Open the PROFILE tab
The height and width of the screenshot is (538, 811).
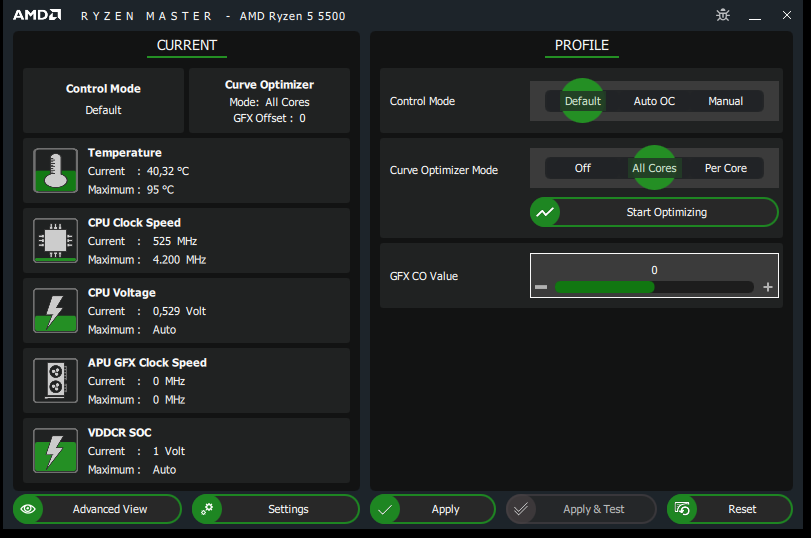pos(582,46)
